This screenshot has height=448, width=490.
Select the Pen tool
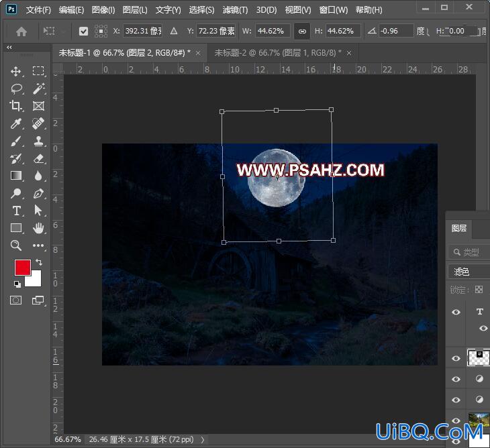38,194
